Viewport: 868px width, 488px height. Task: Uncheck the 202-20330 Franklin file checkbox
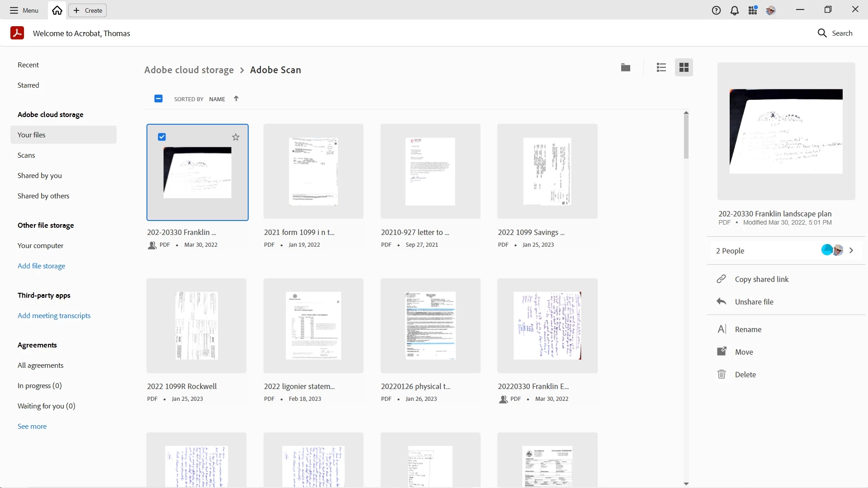(162, 137)
